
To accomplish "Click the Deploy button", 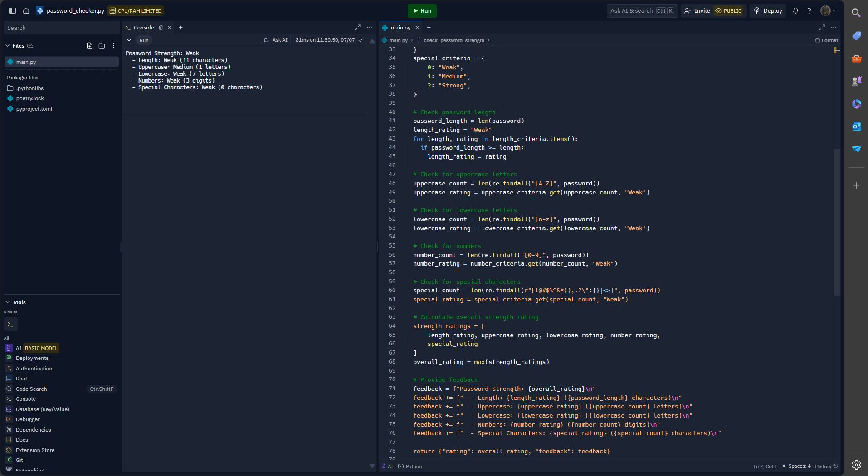I will point(768,11).
